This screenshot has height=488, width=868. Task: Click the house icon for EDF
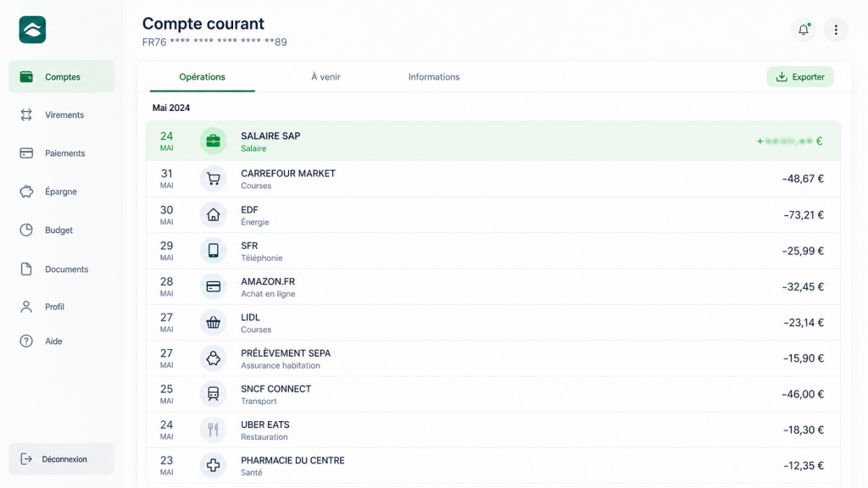coord(213,214)
